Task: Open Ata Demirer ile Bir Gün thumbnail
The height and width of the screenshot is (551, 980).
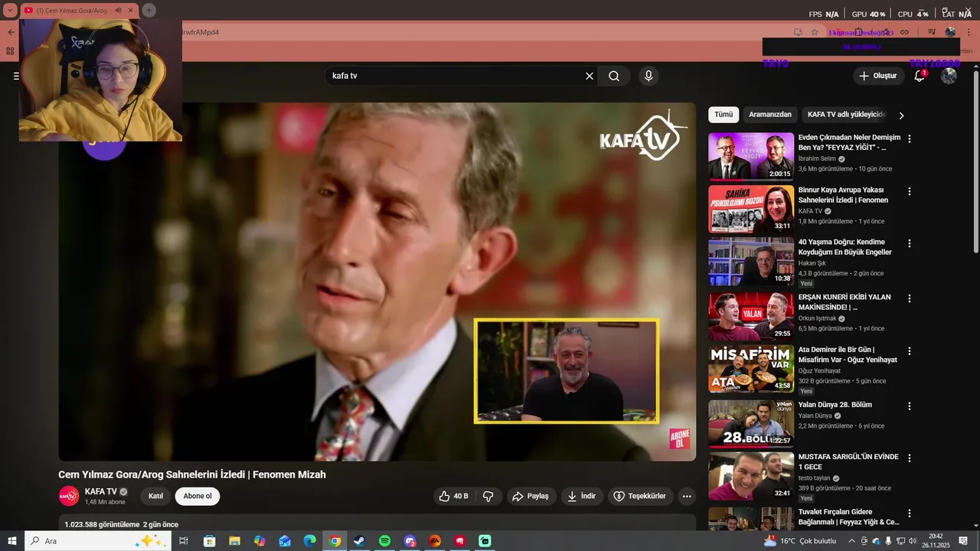Action: 751,368
